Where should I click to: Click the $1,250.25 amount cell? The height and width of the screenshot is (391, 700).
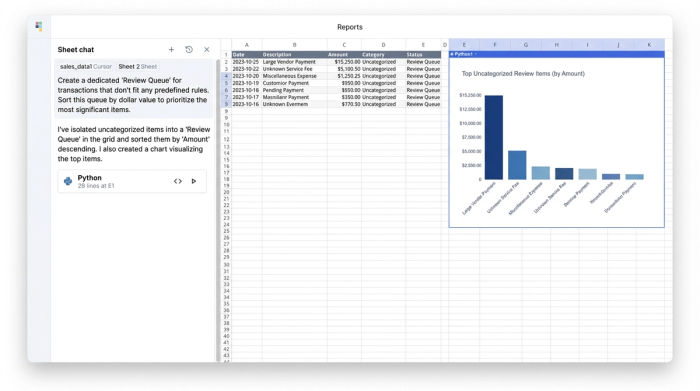[344, 76]
